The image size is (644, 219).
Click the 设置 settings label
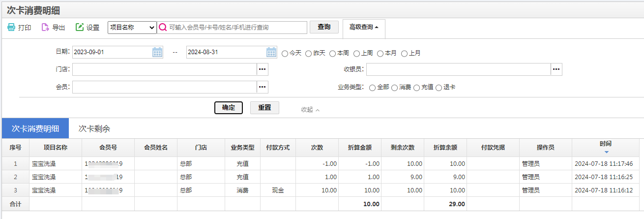pyautogui.click(x=93, y=28)
